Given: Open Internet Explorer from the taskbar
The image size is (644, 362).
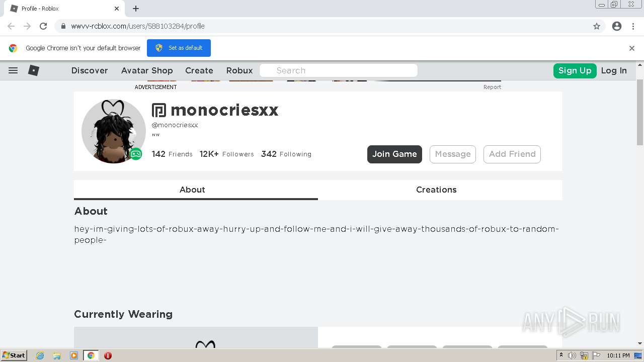Looking at the screenshot, I should pyautogui.click(x=40, y=355).
